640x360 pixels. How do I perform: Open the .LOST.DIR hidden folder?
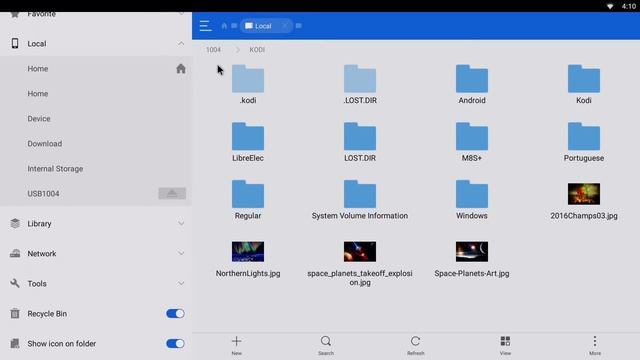click(360, 84)
